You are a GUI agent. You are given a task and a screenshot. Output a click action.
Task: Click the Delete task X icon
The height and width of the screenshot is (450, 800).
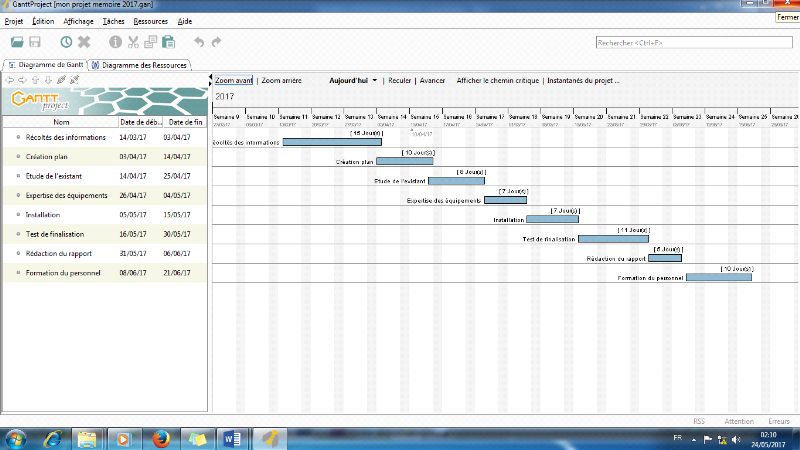(84, 42)
